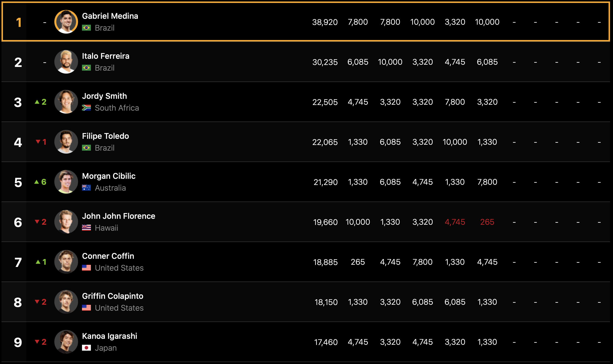Click the South Africa flag icon

tap(86, 108)
